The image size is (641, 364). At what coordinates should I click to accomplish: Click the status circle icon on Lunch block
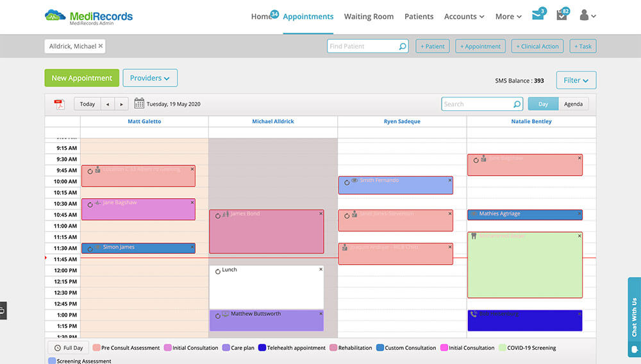point(218,271)
